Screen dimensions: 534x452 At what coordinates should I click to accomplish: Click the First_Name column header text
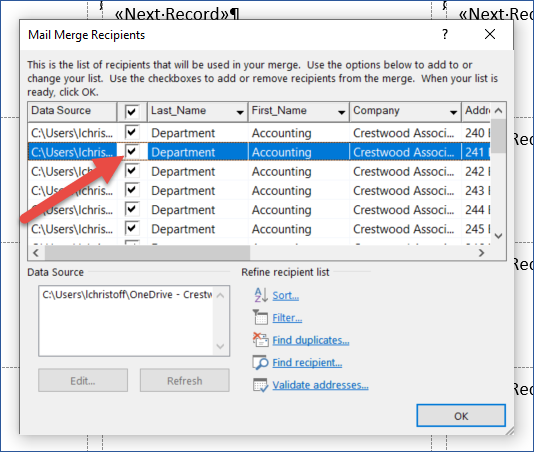pos(279,110)
